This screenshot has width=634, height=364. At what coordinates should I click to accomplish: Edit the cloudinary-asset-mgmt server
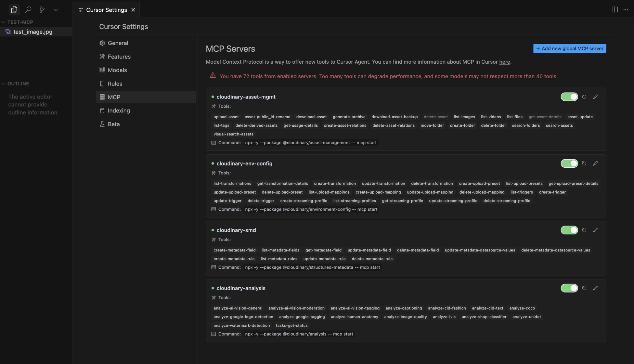coord(595,97)
